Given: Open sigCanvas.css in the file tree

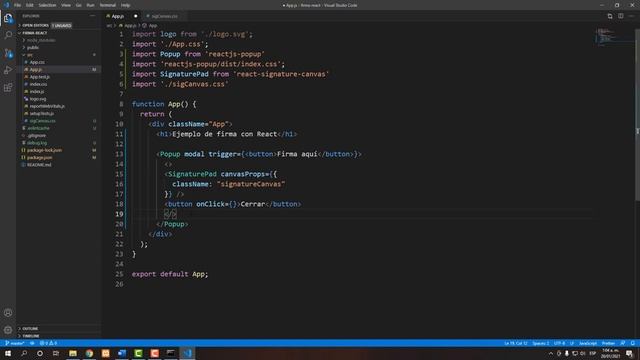Looking at the screenshot, I should click(42, 121).
